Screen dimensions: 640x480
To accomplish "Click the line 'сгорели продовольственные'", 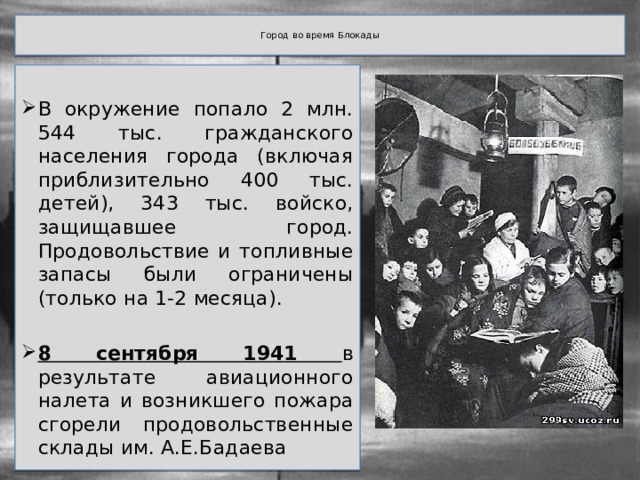I will (x=196, y=424).
